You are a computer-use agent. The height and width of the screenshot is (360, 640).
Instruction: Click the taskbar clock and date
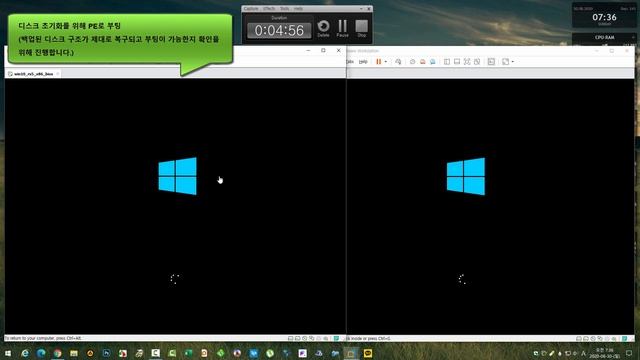pos(604,353)
